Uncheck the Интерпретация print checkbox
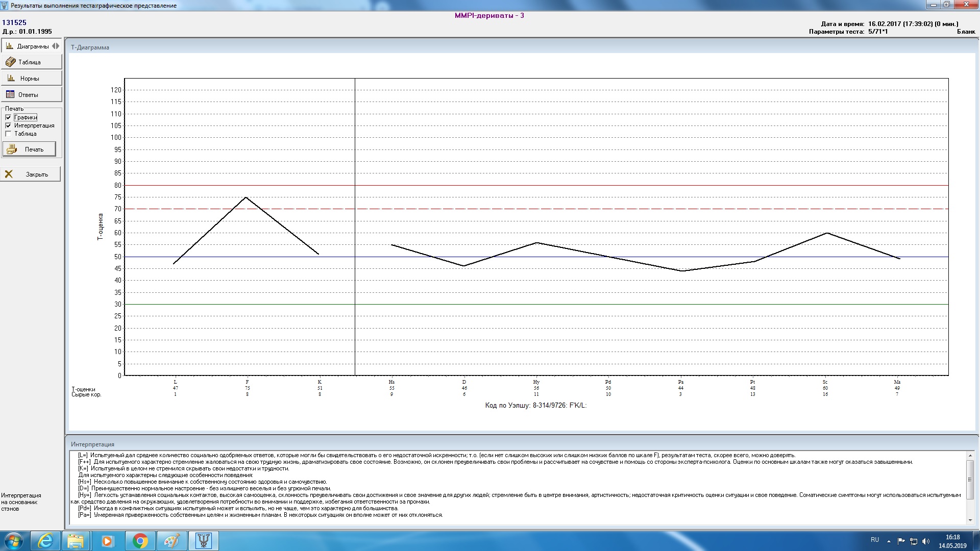980x551 pixels. point(8,126)
